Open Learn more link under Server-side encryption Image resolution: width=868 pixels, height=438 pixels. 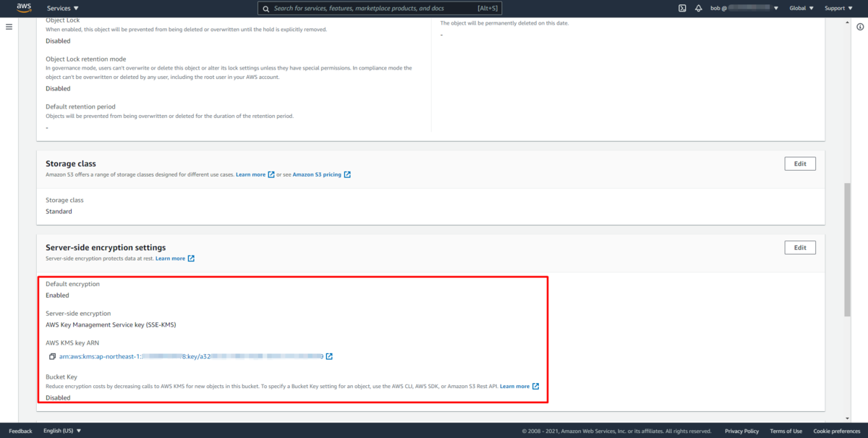[170, 258]
